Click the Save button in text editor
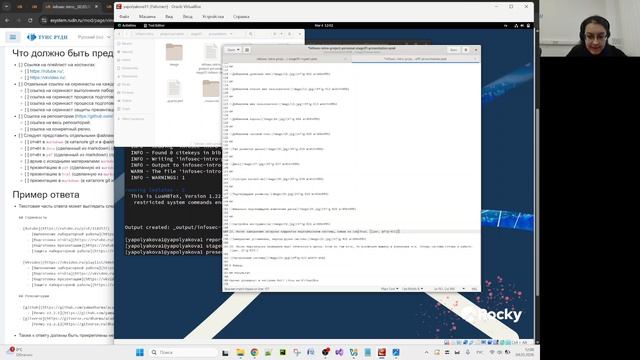640x360 pixels. tap(453, 50)
